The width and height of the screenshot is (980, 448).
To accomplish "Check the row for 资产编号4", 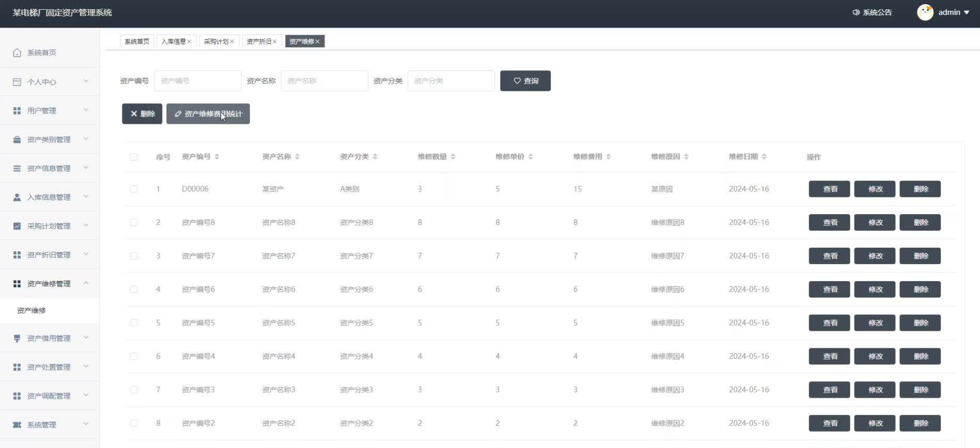I will pos(134,356).
